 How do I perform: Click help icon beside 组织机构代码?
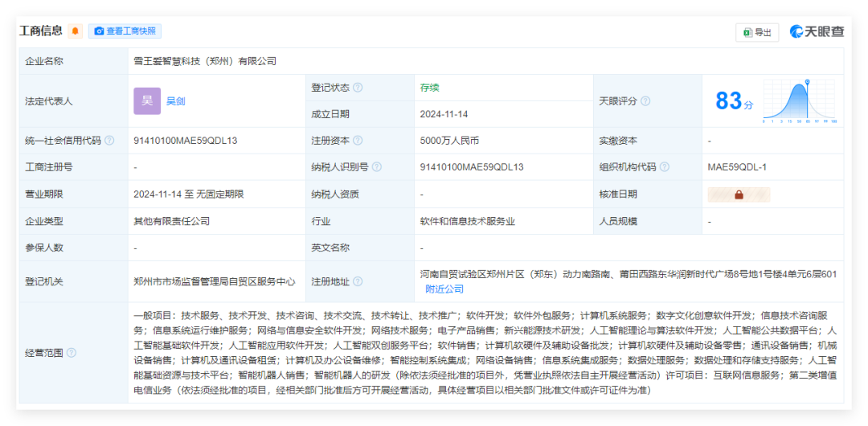(x=665, y=167)
